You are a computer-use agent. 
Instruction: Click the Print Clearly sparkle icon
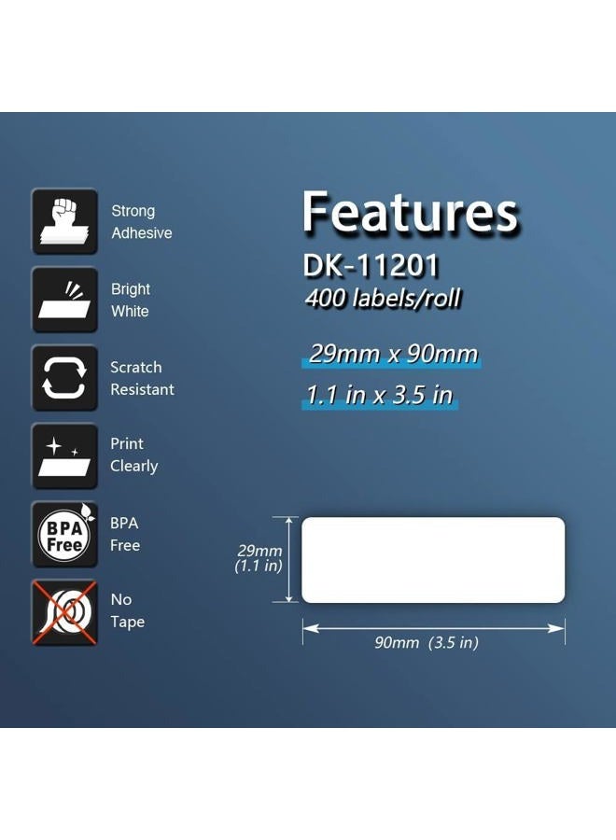[x=64, y=455]
